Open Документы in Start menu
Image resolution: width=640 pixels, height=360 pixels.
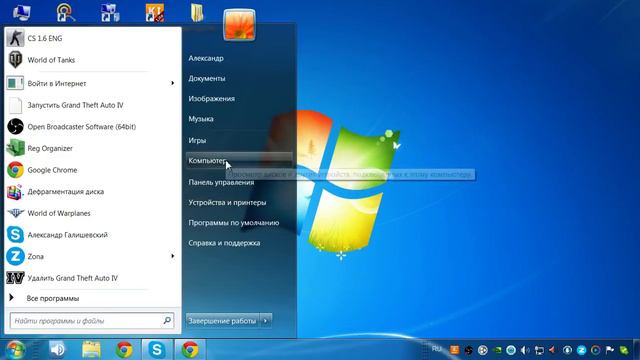[x=207, y=78]
